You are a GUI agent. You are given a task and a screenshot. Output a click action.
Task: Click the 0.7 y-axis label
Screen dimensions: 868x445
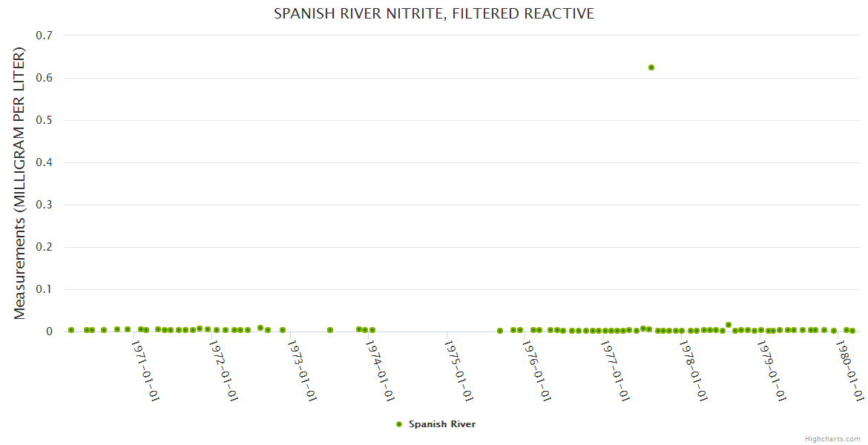[x=44, y=36]
